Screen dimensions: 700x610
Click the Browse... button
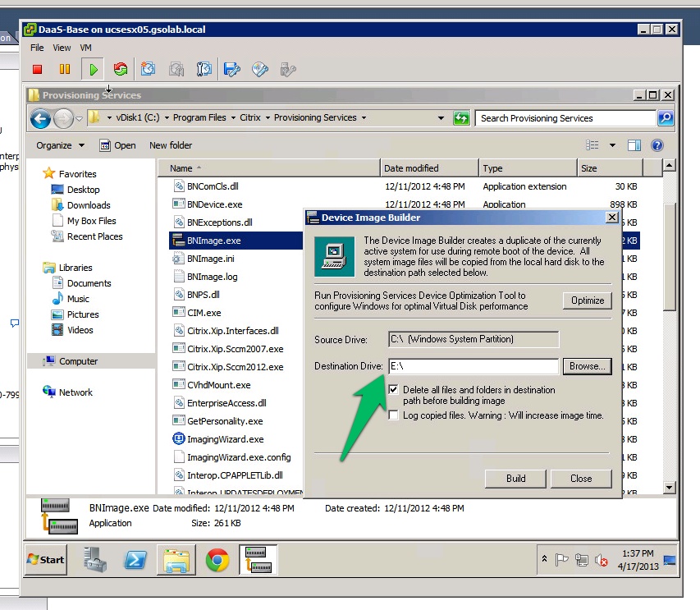click(x=587, y=366)
